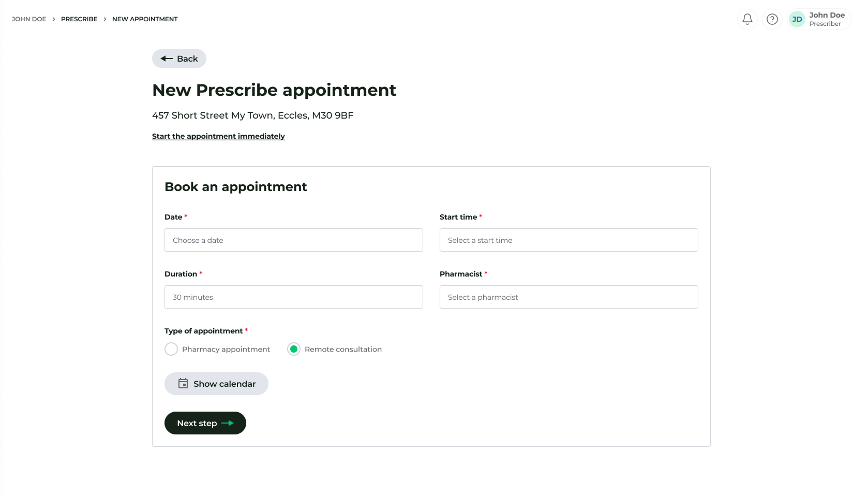This screenshot has width=868, height=495.
Task: Click the breadcrumb chevron after Prescribe
Action: 105,19
